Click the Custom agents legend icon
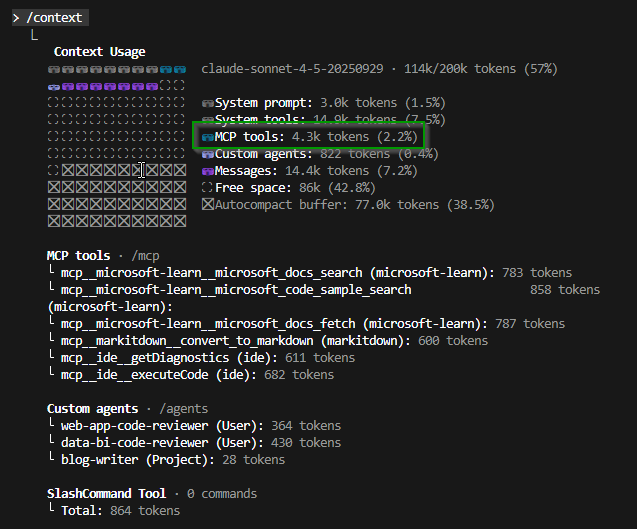 click(208, 154)
